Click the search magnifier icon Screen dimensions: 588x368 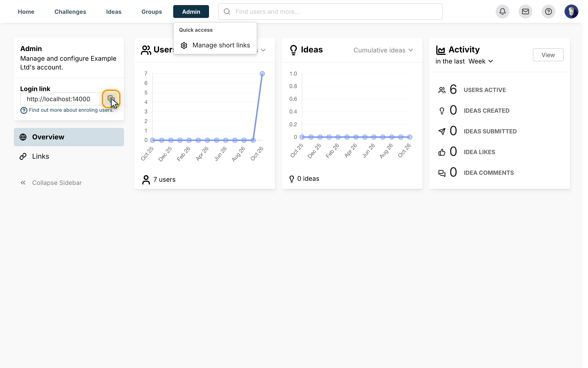[227, 11]
